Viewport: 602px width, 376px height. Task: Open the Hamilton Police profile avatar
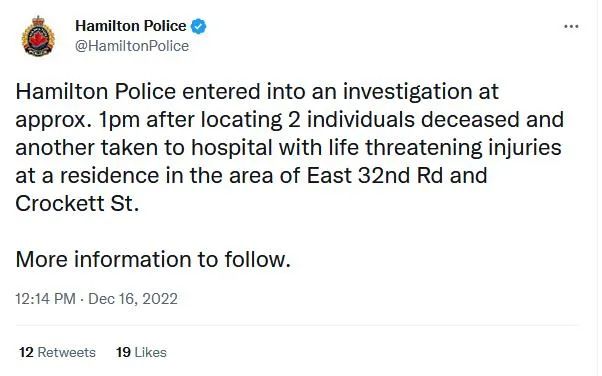(x=38, y=36)
